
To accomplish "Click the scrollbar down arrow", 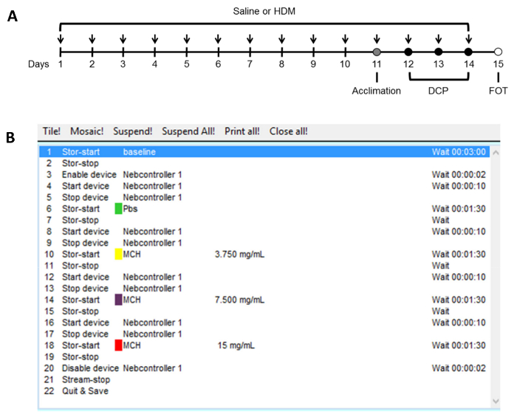I will tap(496, 401).
